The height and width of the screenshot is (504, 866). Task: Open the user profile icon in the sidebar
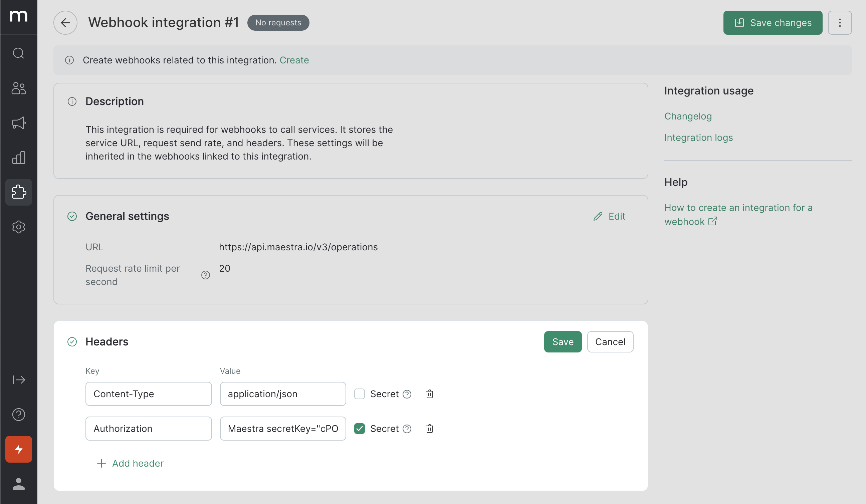[x=19, y=484]
